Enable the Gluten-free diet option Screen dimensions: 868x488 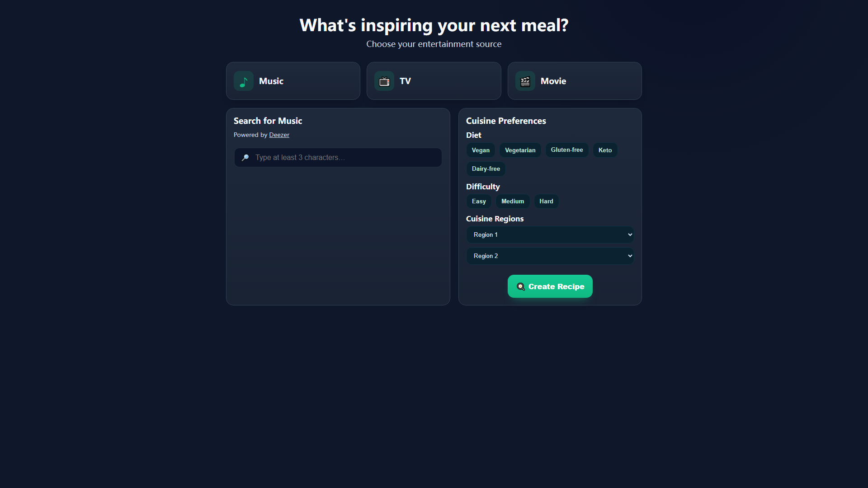567,150
